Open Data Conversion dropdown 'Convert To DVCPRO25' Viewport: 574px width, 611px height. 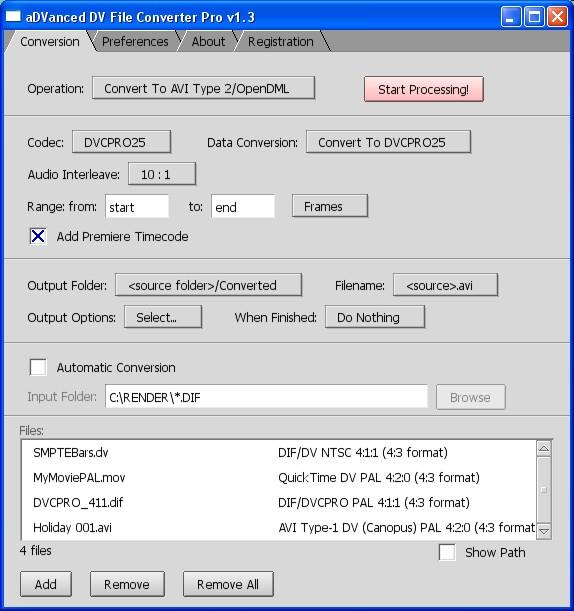[x=389, y=142]
